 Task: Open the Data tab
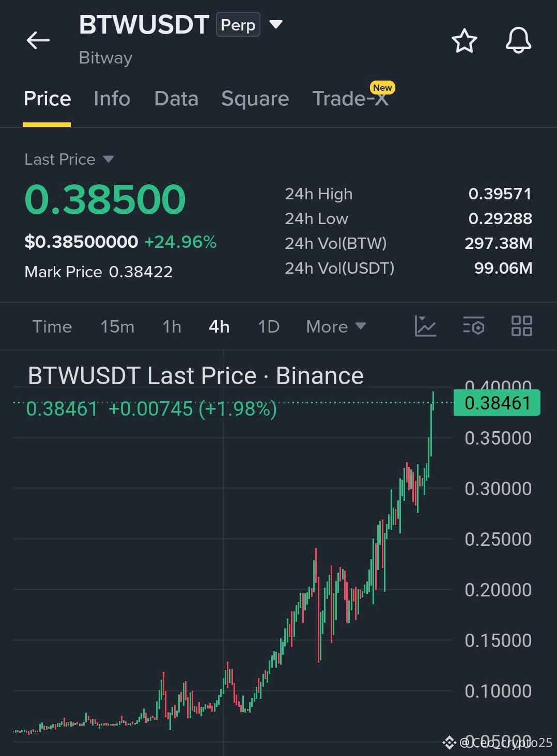[176, 99]
